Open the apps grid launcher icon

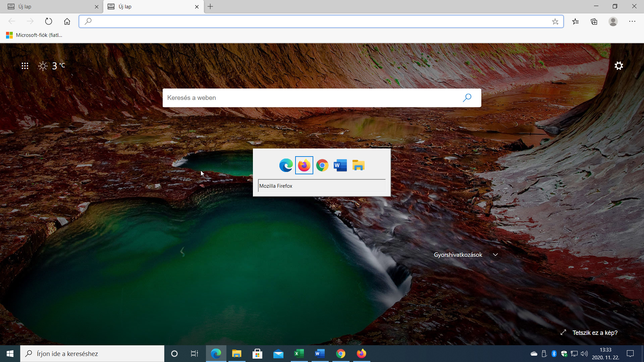click(x=25, y=66)
